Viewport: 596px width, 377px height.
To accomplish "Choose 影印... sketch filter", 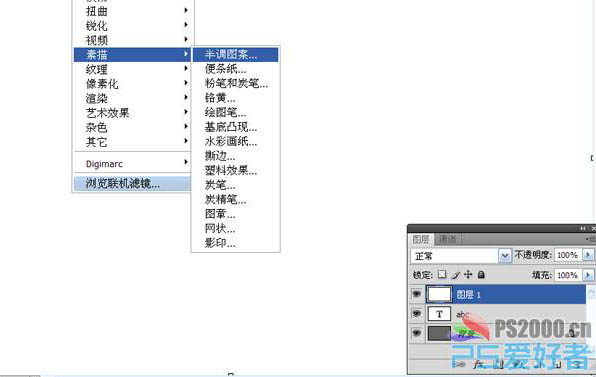I will [236, 242].
